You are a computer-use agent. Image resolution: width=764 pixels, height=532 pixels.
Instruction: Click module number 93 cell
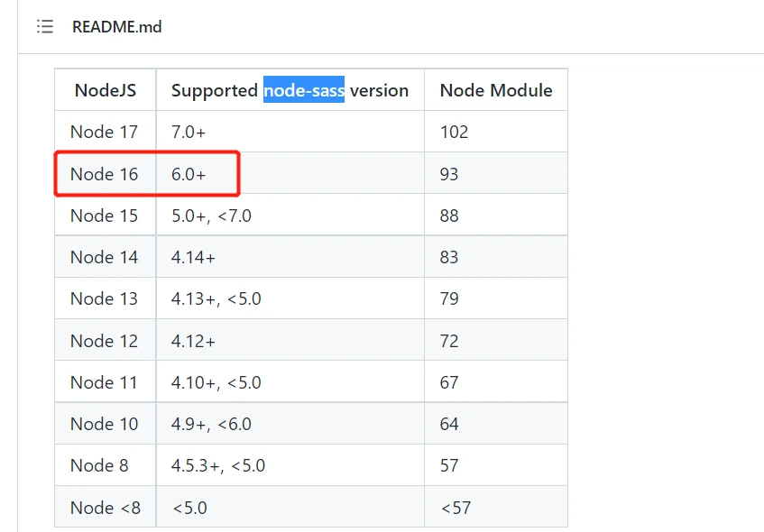(496, 174)
